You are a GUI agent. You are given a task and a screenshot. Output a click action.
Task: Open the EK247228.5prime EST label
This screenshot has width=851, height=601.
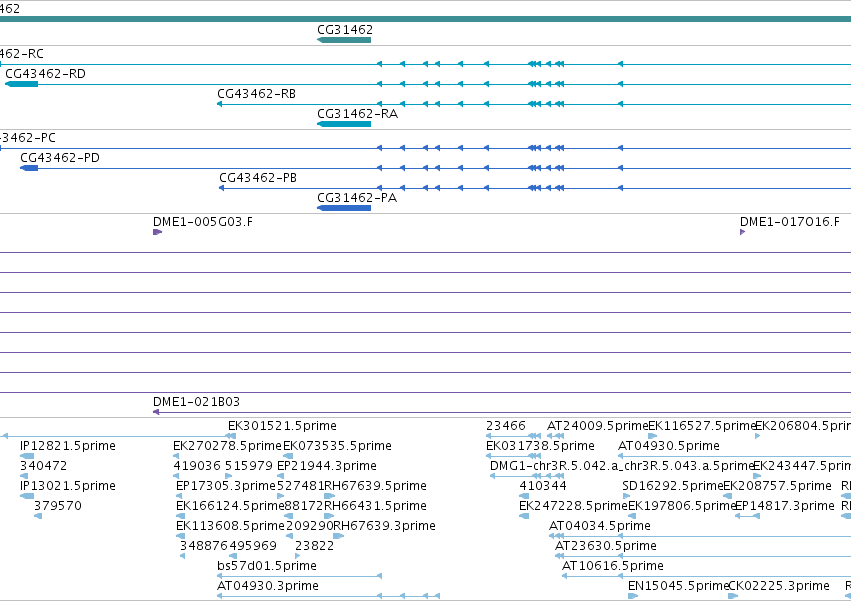click(573, 506)
